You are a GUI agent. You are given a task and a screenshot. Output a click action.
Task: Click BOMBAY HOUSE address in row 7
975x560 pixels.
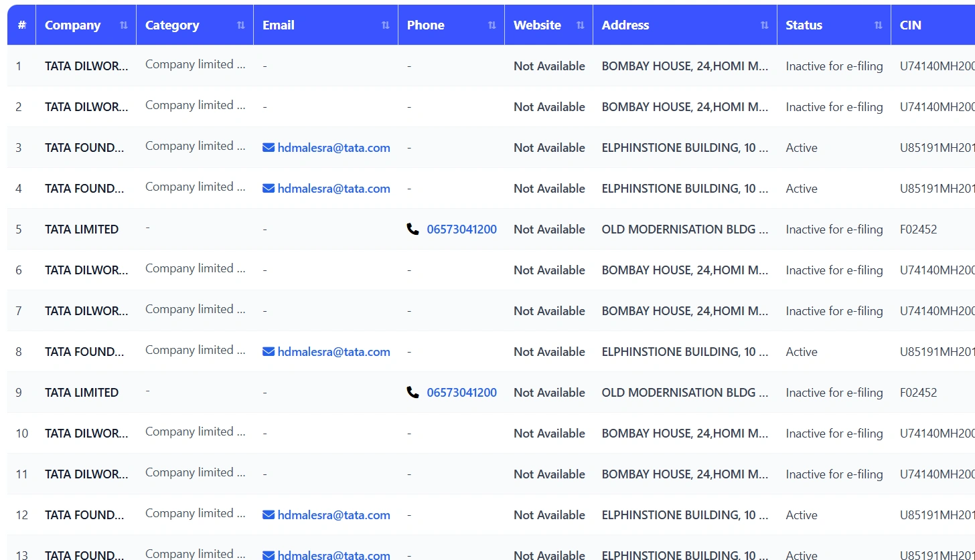point(685,311)
